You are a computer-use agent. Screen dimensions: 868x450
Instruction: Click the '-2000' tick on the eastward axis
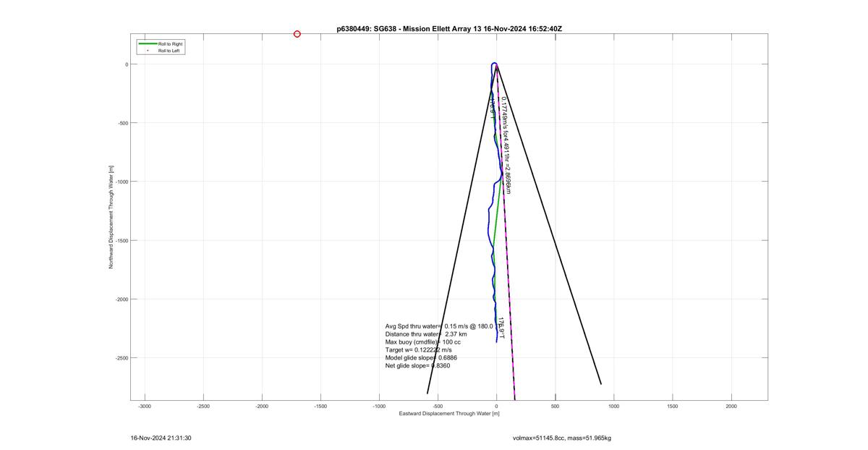pyautogui.click(x=262, y=407)
